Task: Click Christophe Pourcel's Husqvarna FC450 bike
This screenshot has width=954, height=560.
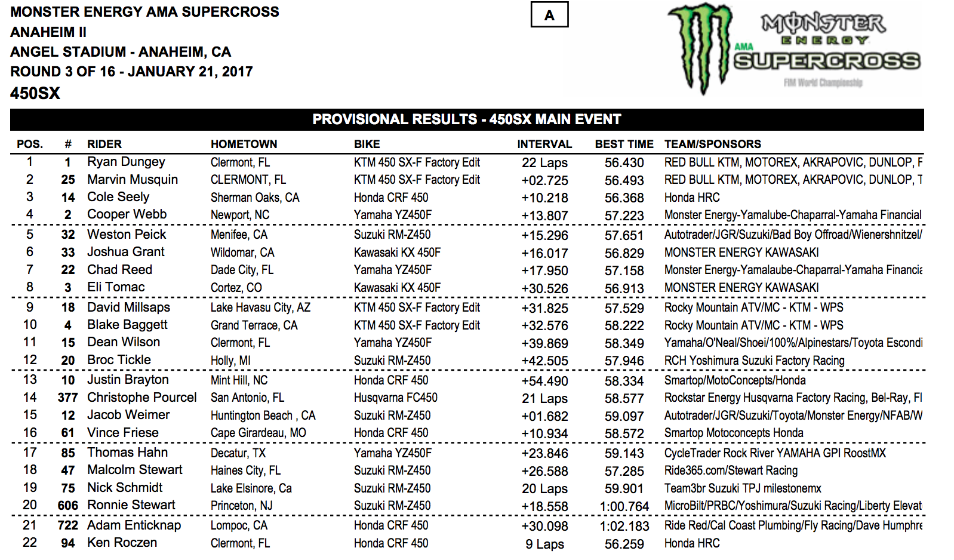Action: 395,398
